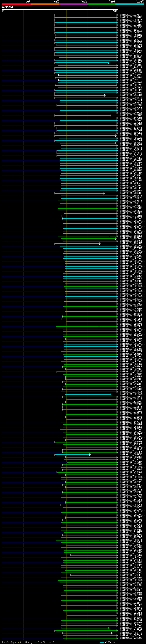The height and width of the screenshot is (644, 146).
Task: Click the alignment bar for UniRef100_A4CE02
Action: [85, 628]
